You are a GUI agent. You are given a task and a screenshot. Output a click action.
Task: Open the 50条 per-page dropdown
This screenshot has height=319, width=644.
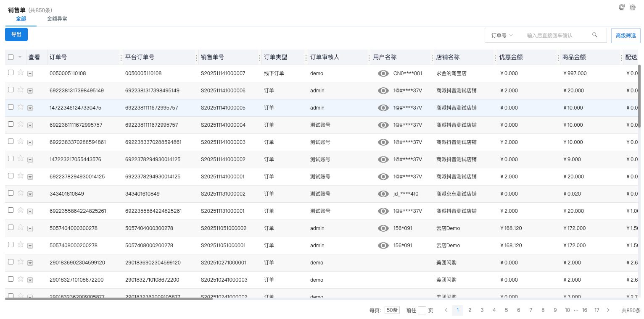click(x=392, y=310)
